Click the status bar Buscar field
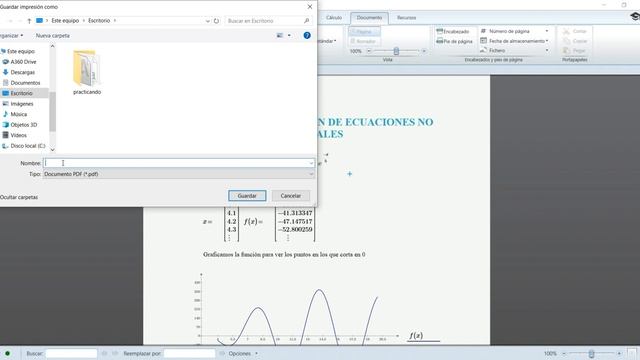Screen dimensions: 640x360 tap(71, 353)
